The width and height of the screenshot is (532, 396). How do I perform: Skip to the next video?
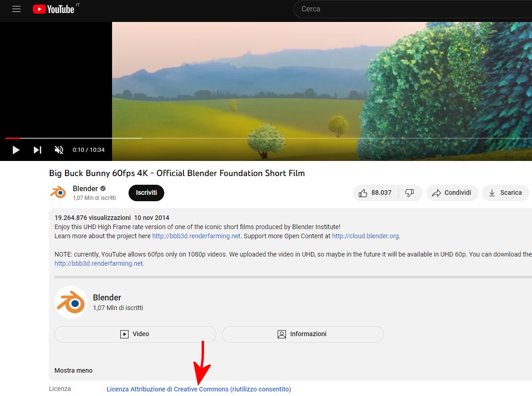click(38, 150)
